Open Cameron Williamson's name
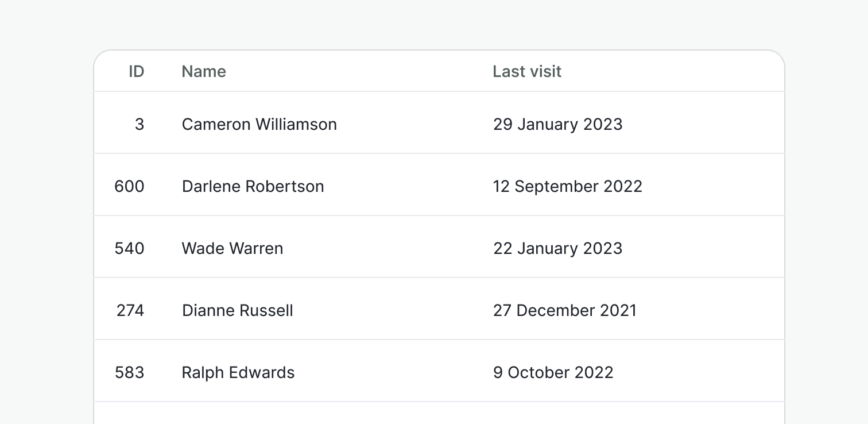This screenshot has width=868, height=424. point(259,124)
